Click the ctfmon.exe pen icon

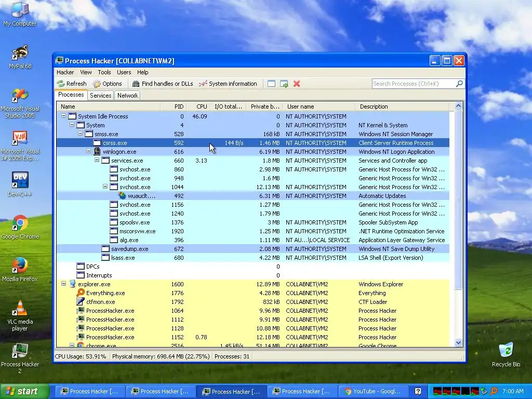[x=81, y=301]
